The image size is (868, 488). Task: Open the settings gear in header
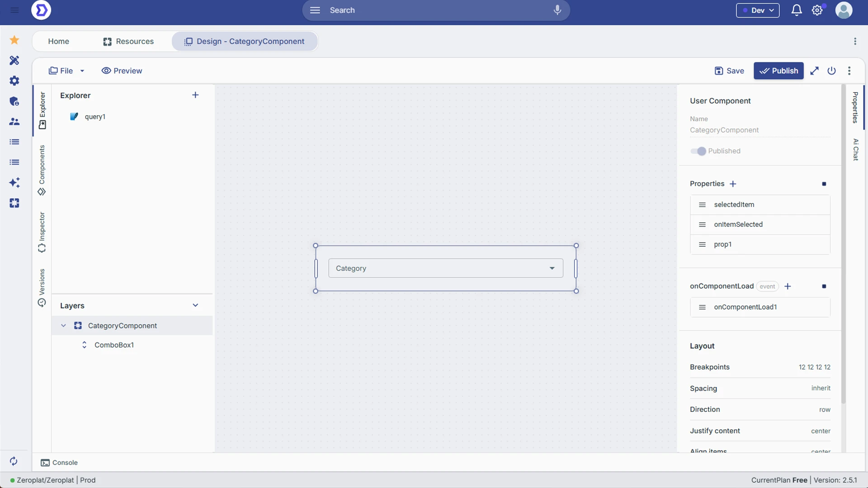pos(817,10)
